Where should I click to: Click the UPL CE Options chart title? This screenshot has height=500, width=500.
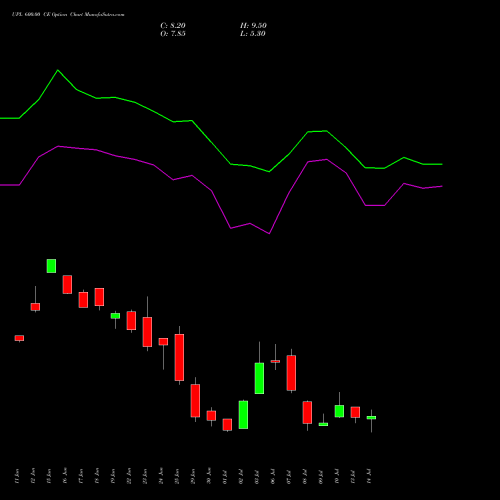[68, 15]
